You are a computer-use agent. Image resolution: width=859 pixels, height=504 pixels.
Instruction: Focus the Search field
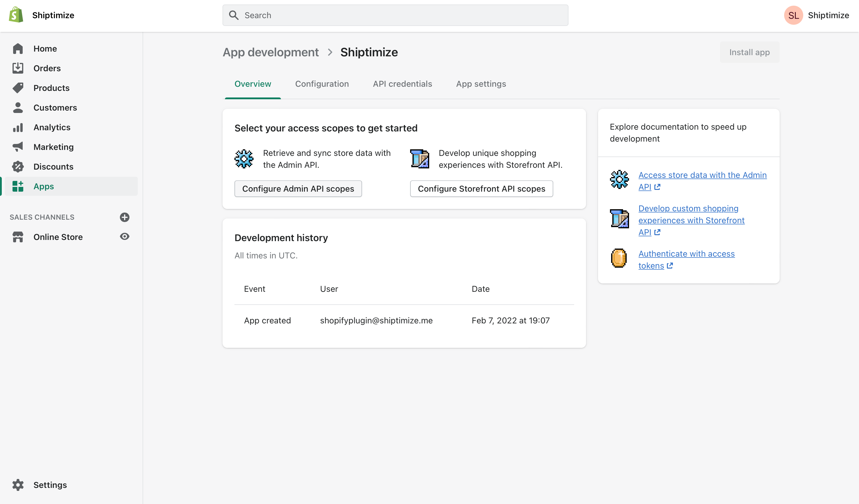click(395, 15)
